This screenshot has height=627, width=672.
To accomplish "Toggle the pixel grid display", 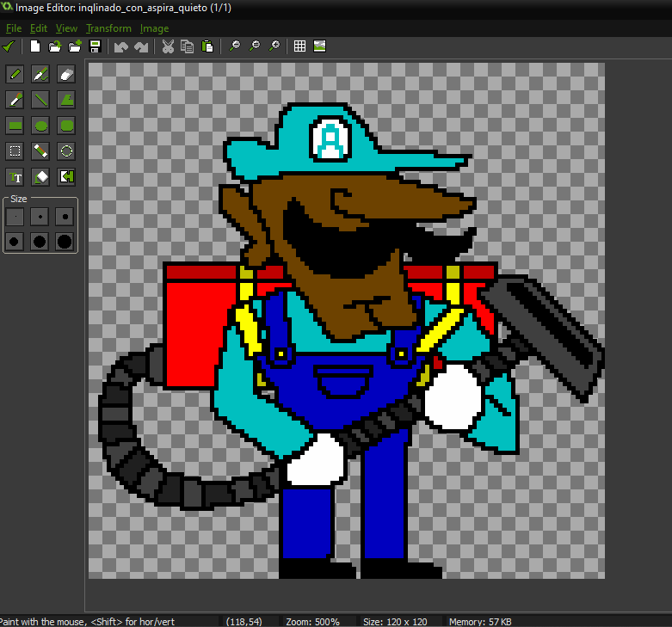I will 299,46.
